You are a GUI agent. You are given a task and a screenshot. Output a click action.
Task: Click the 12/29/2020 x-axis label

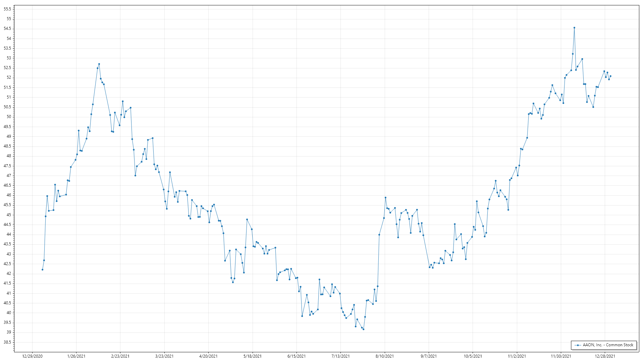[32, 356]
